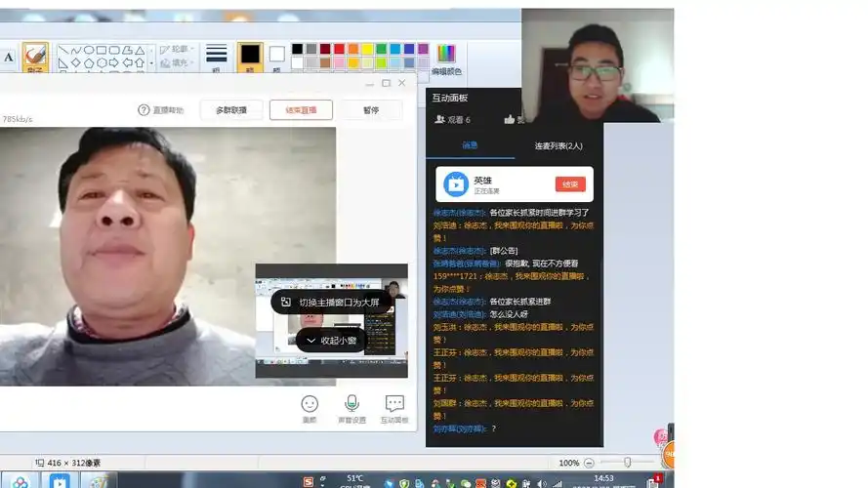Pick the red color swatch in Paint palette
868x488 pixels.
[340, 49]
